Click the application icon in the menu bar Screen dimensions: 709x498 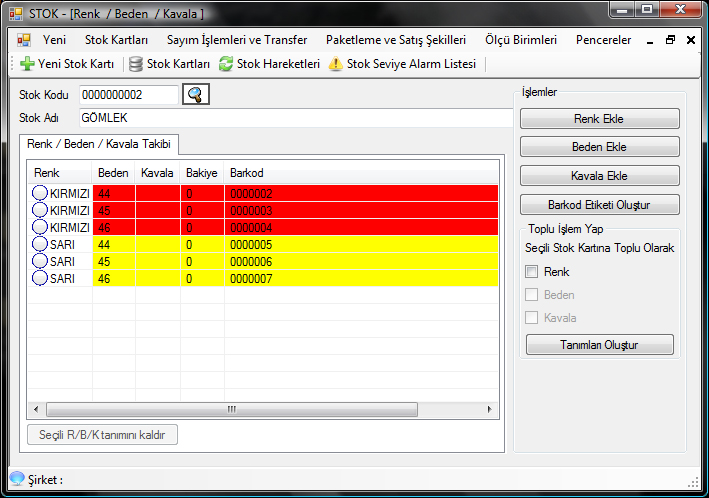pos(24,41)
